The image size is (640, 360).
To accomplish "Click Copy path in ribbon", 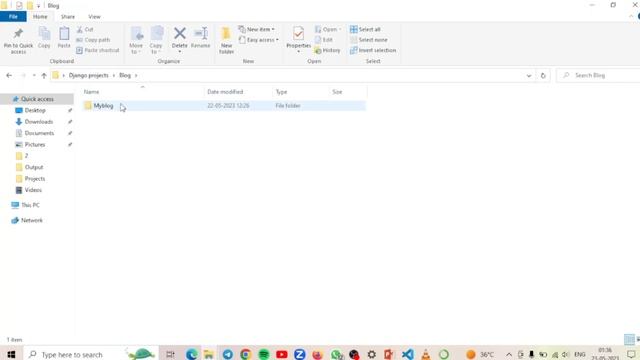I will pos(93,40).
